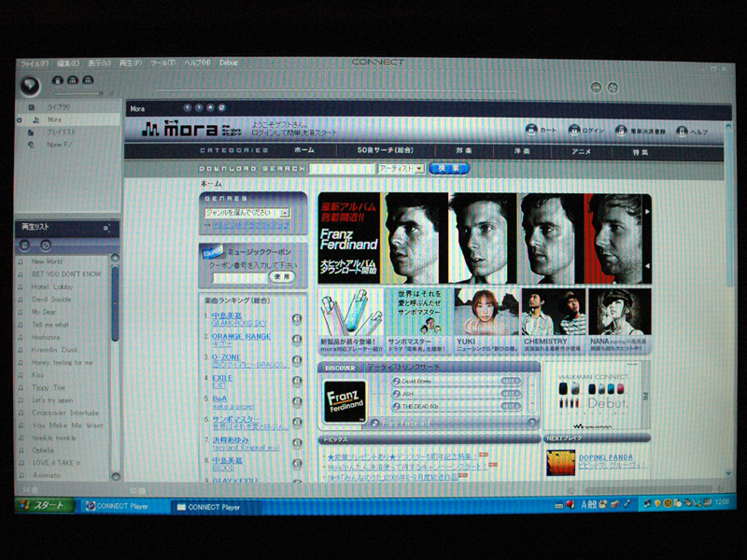The width and height of the screenshot is (747, 560).
Task: Click the Download Search text field
Action: (342, 169)
